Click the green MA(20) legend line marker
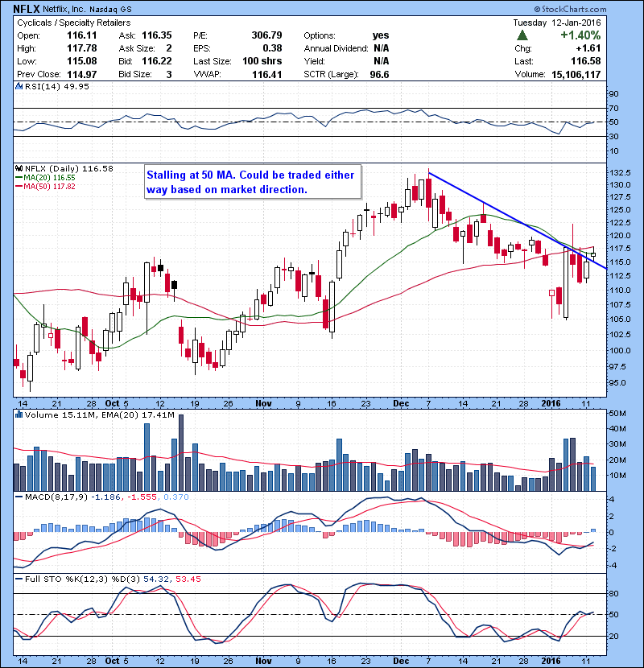 pos(19,178)
